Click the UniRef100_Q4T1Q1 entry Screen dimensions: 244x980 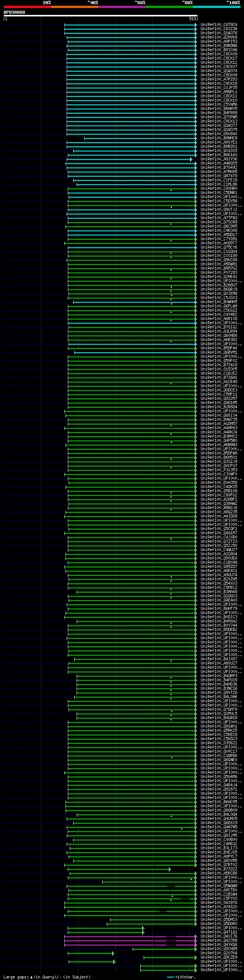click(219, 932)
